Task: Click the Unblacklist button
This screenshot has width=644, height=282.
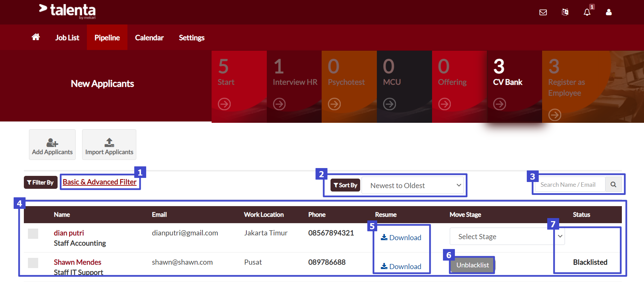Action: pos(472,265)
